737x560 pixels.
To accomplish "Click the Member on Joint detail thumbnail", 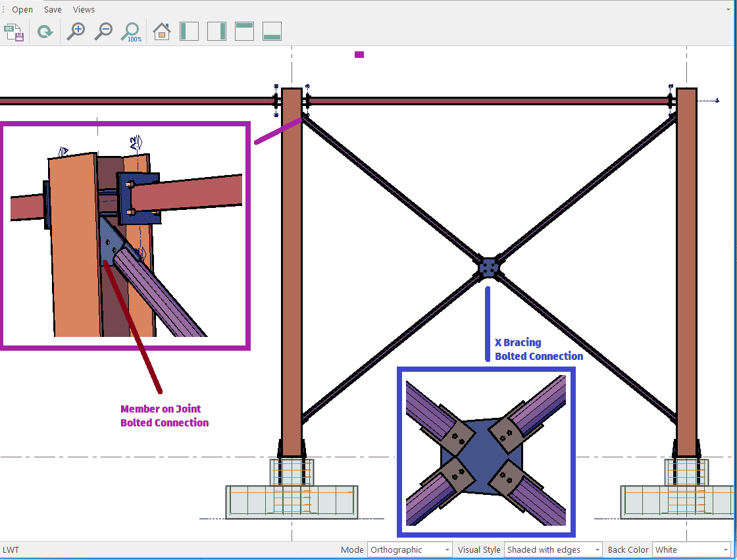I will (125, 235).
